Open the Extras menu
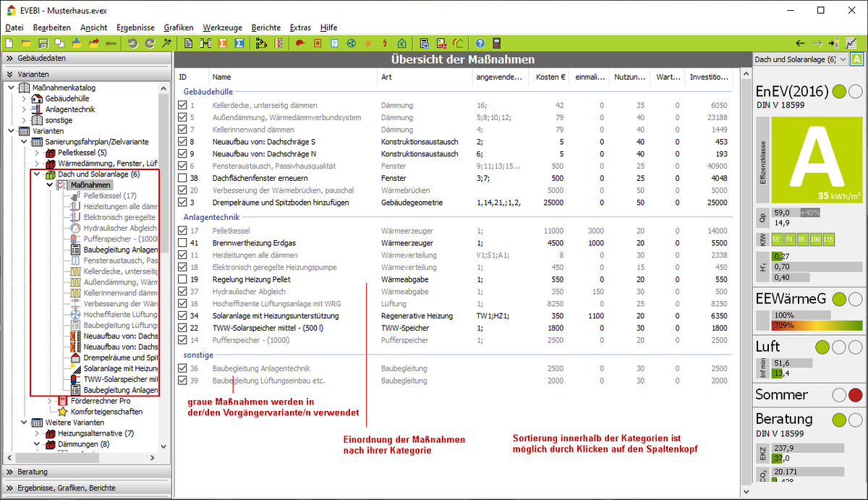 click(x=300, y=27)
